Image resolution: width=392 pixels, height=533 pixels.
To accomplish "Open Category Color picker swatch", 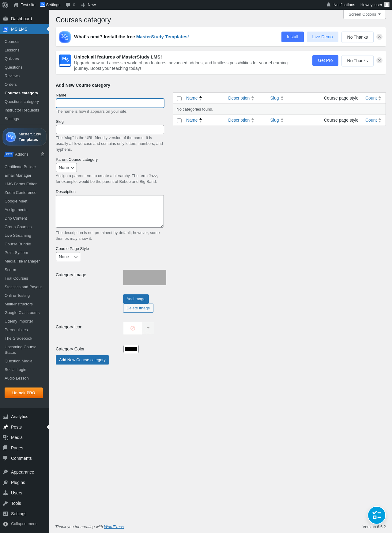I will (x=131, y=349).
